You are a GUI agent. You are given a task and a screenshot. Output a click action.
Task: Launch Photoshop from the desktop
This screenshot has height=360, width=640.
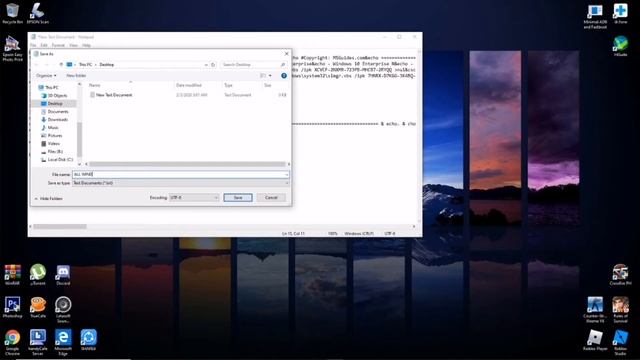pos(12,307)
